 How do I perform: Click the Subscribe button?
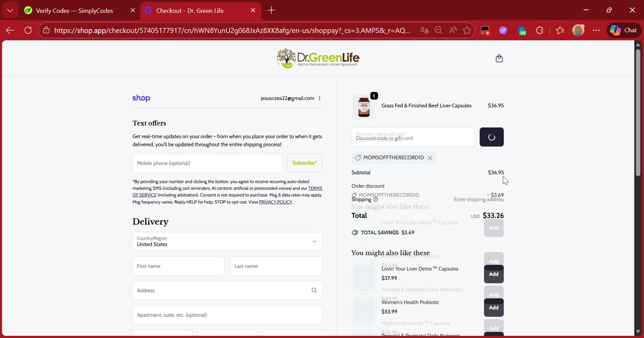(x=304, y=163)
